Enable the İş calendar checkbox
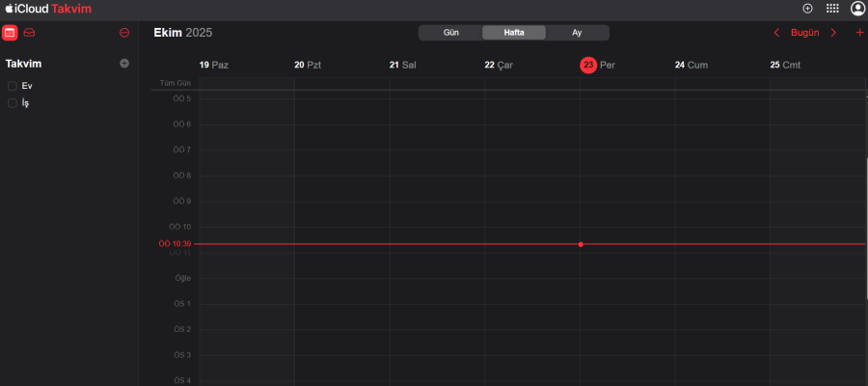 (13, 103)
